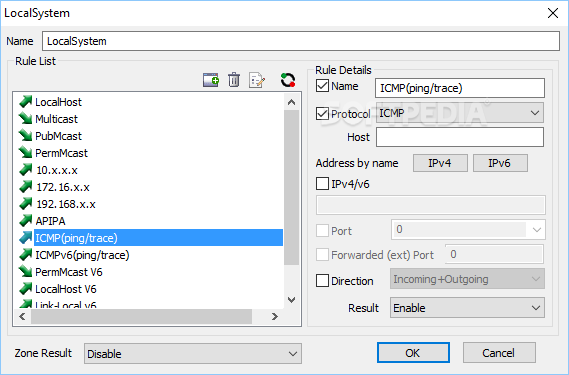Click the arrow icon beside 10.x.x.x
The height and width of the screenshot is (375, 569).
[25, 170]
